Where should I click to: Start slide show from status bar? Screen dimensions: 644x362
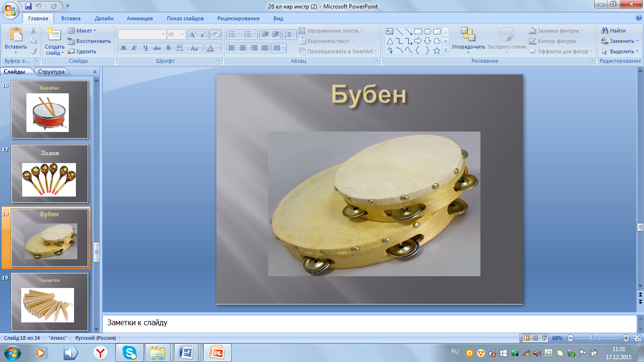click(545, 338)
